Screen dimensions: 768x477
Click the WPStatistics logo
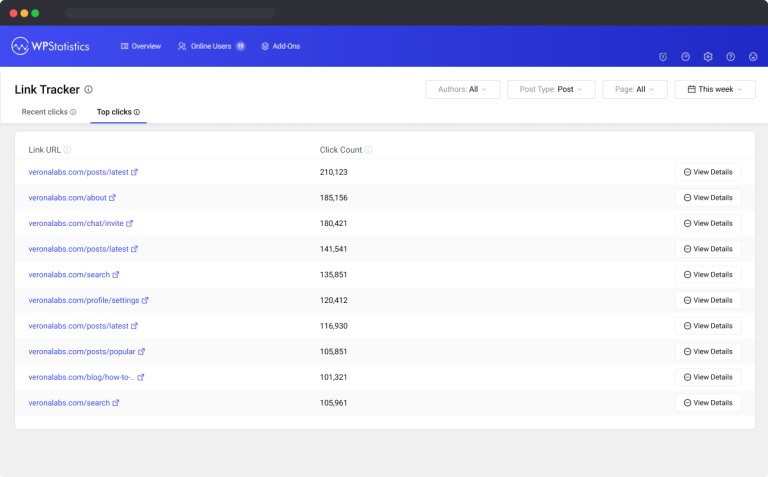(50, 46)
